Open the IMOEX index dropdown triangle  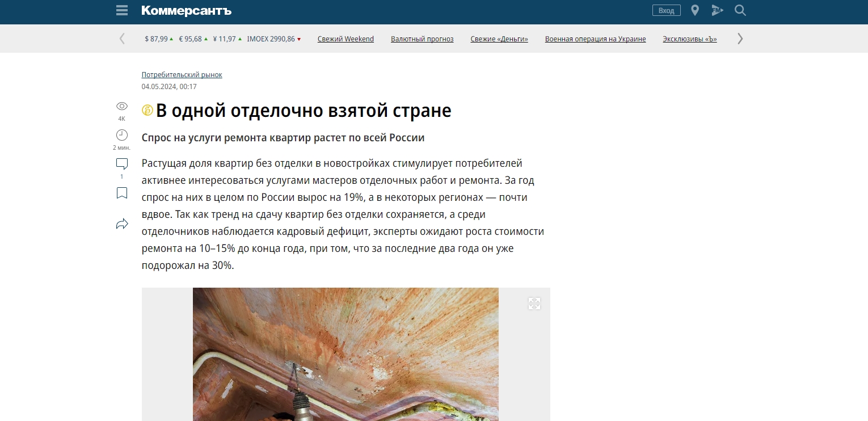pos(298,40)
